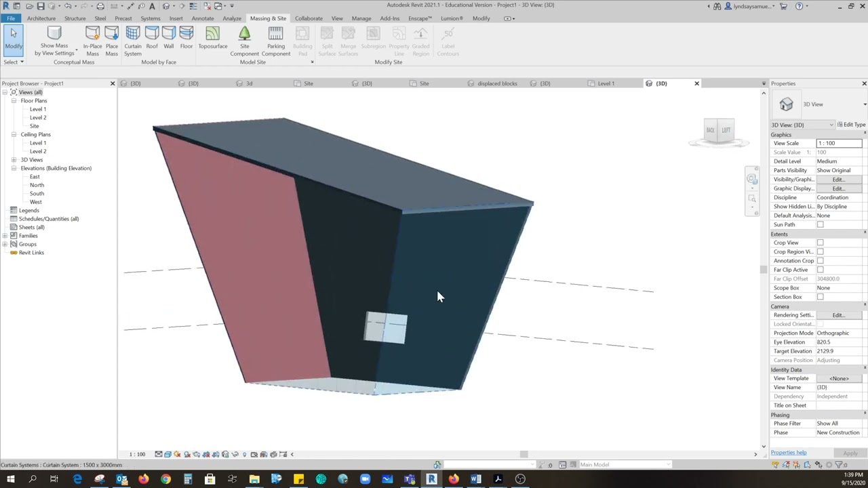868x488 pixels.
Task: Close the active {3D} view tab
Action: point(696,83)
